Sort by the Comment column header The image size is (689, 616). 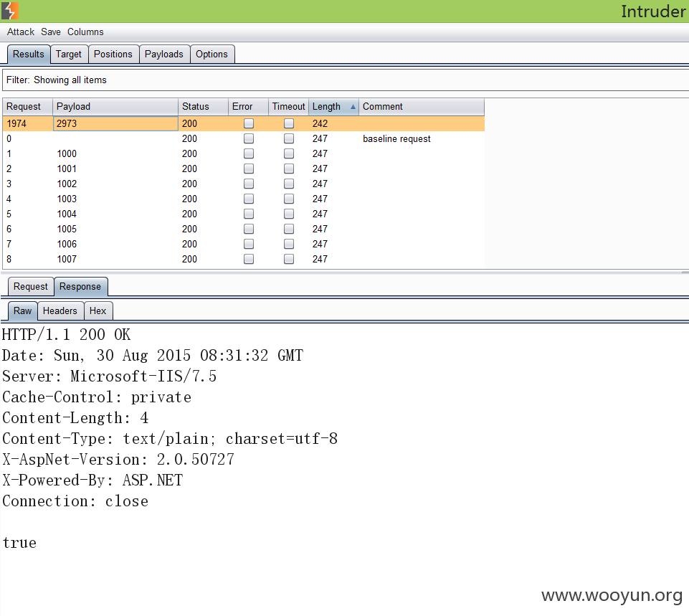(x=422, y=107)
